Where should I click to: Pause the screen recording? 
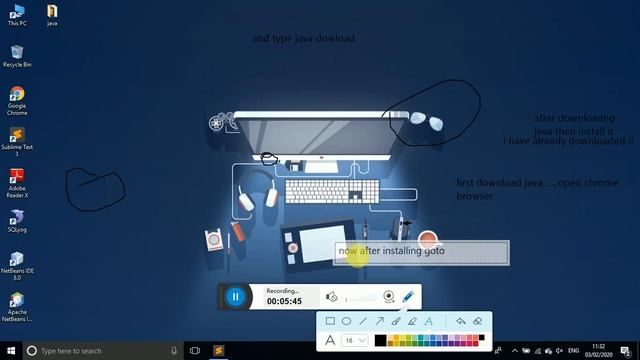tap(236, 297)
